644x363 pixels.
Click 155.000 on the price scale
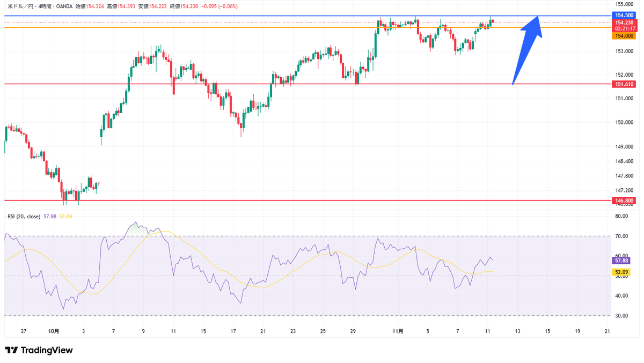click(624, 3)
